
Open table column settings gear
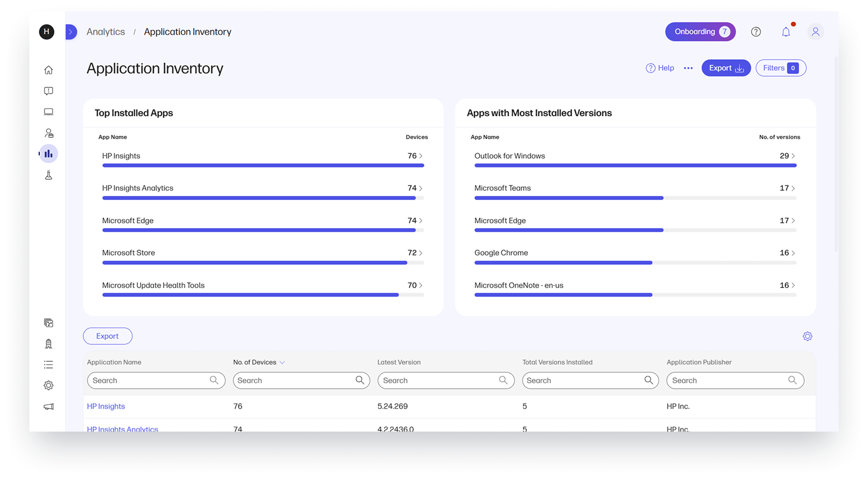807,336
